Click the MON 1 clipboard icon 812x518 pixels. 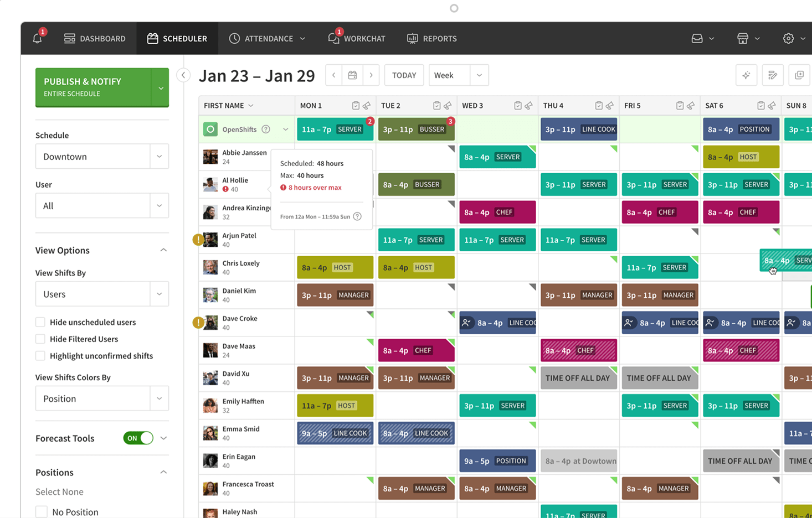coord(356,106)
